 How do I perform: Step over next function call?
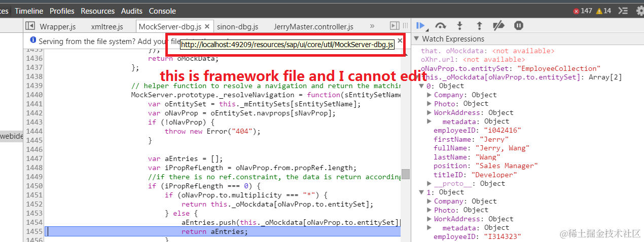pos(441,26)
